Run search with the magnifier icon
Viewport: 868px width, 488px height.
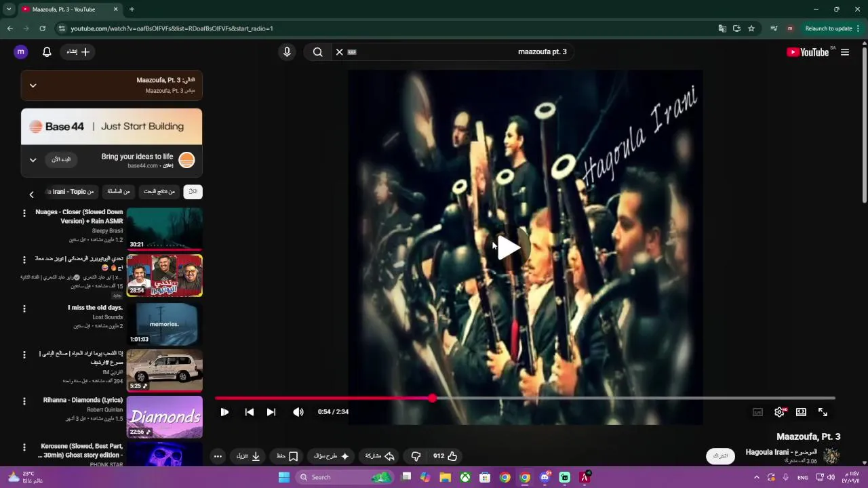coord(317,52)
